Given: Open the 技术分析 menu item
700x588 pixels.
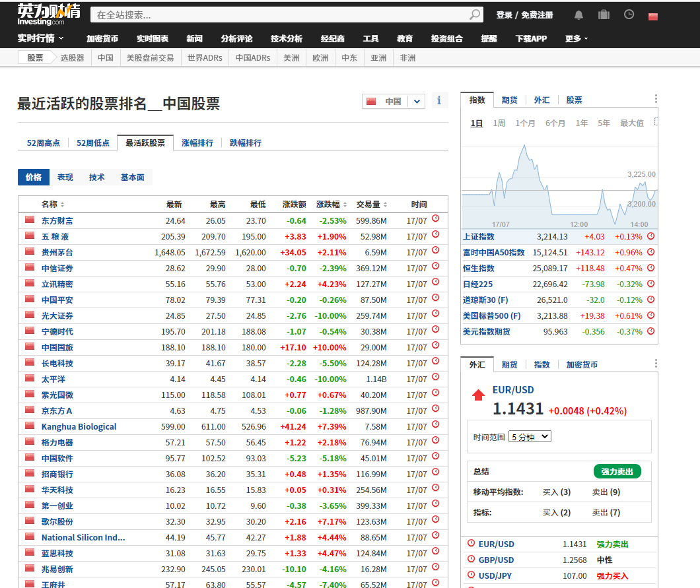Looking at the screenshot, I should click(x=287, y=38).
